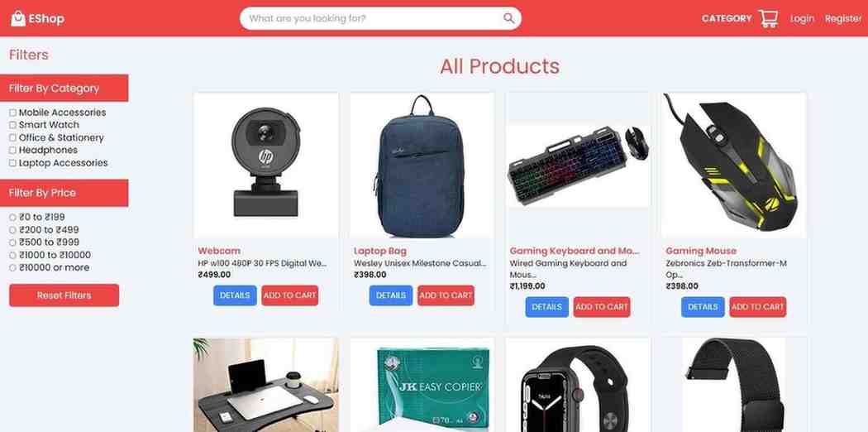Click the Reset Filters button
868x432 pixels.
[64, 295]
